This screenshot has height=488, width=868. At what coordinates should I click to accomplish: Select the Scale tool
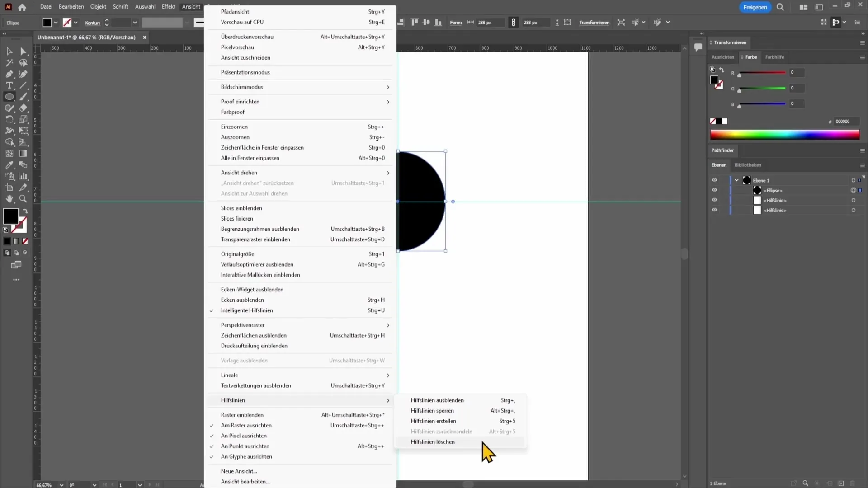(24, 119)
